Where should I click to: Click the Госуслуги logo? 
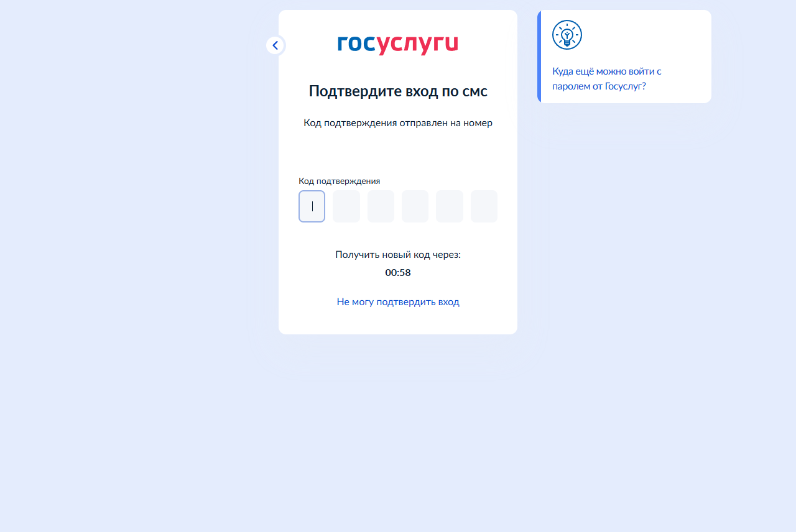pos(398,45)
